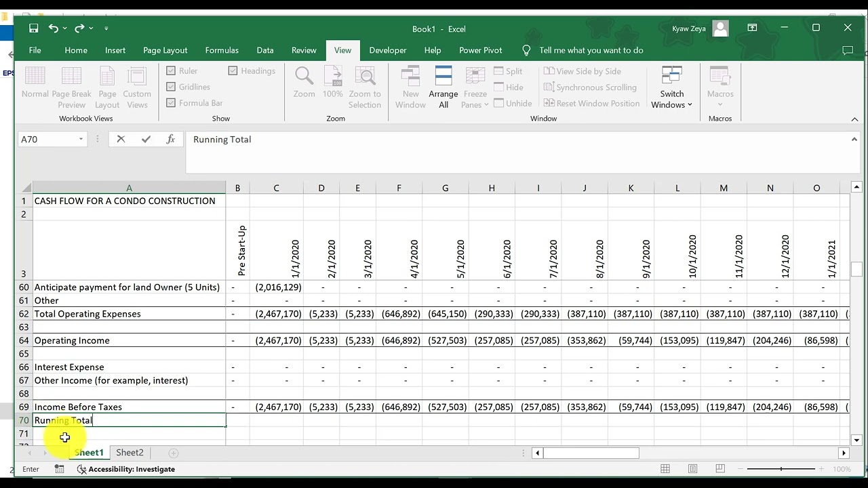Cancel formula bar entry with X
868x488 pixels.
121,139
